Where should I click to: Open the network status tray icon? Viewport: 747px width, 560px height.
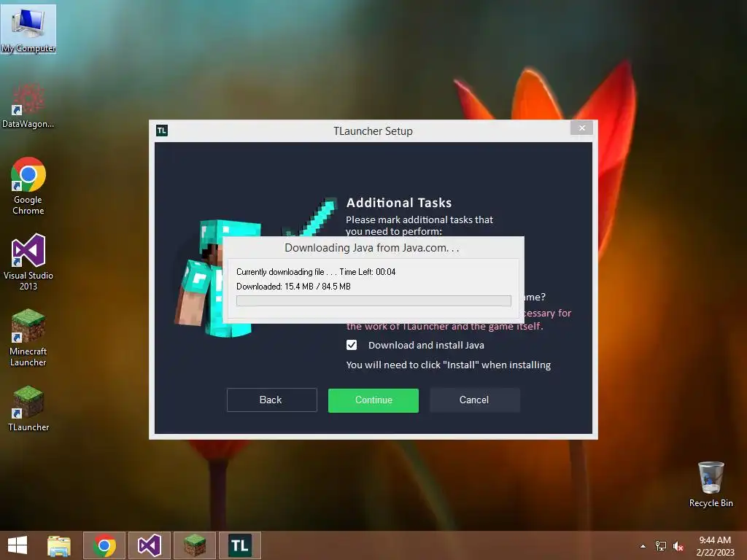661,546
